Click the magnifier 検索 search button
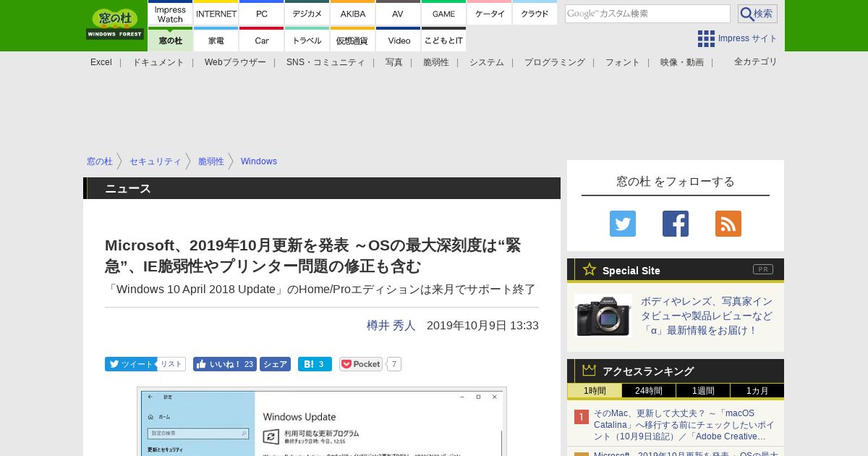 [757, 14]
